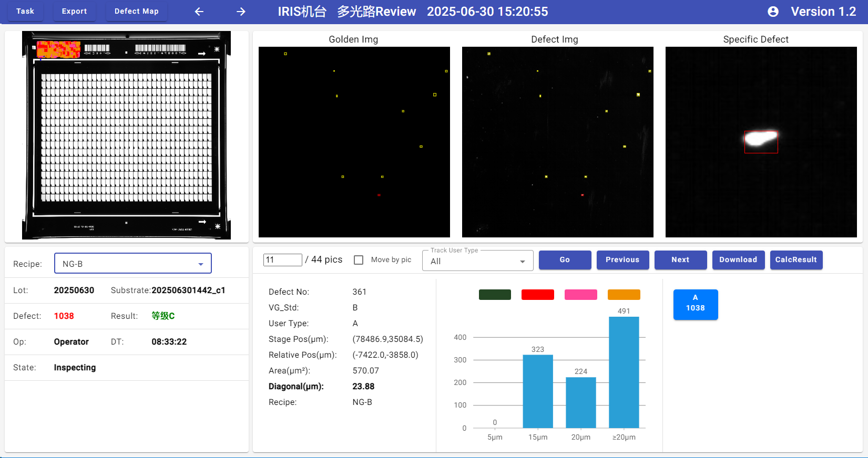Click the Defect Img panel
Image resolution: width=868 pixels, height=458 pixels.
(x=558, y=142)
